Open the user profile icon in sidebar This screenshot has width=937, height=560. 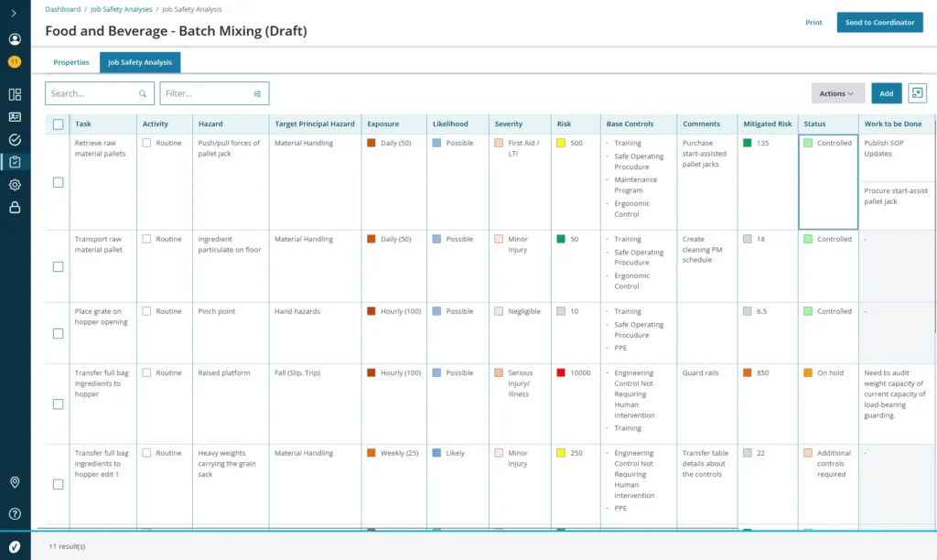point(15,39)
